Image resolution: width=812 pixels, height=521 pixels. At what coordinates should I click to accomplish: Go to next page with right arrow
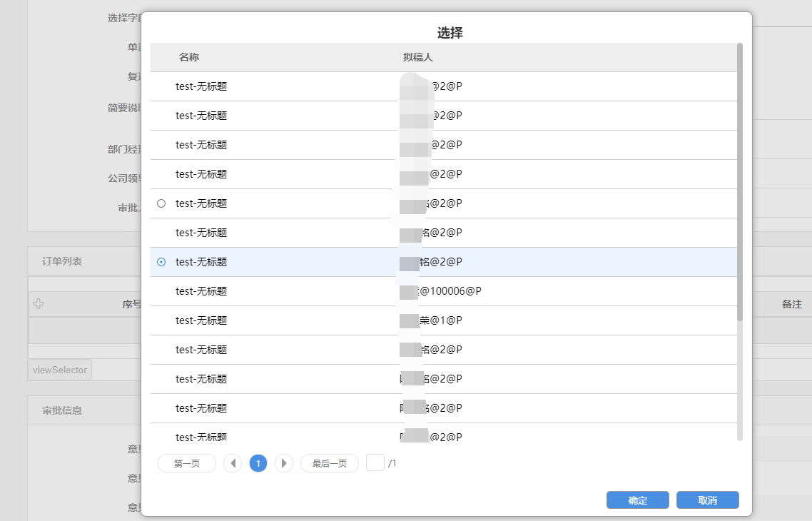284,463
